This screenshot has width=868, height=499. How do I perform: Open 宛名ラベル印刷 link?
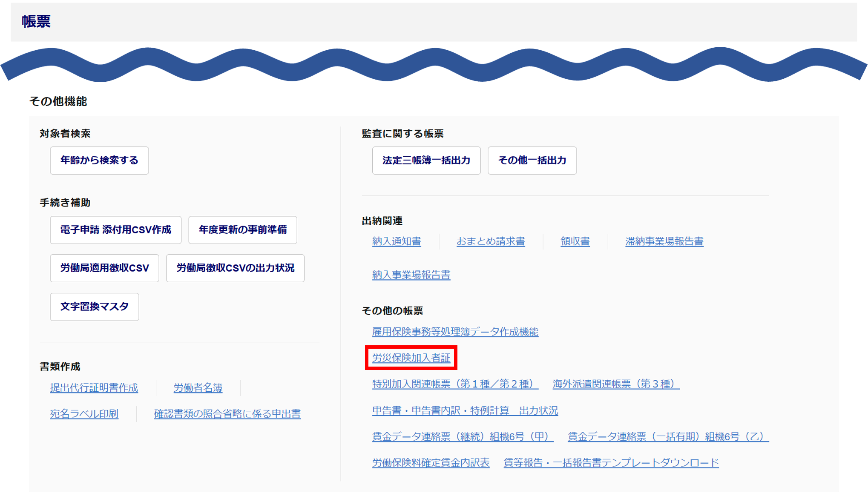tap(84, 414)
